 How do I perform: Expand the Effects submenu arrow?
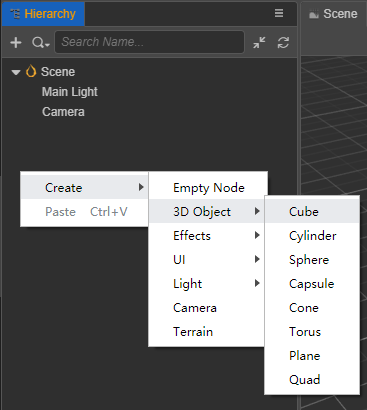pos(257,235)
